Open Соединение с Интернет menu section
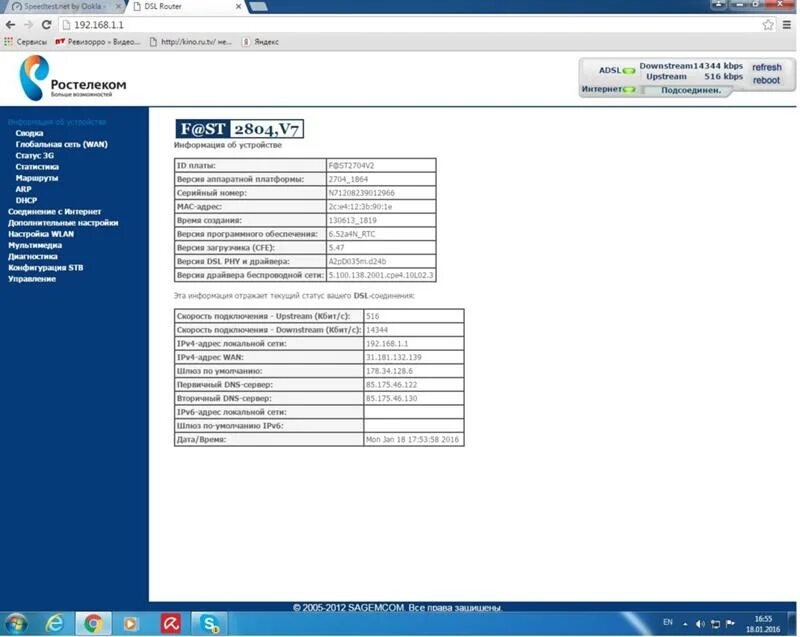This screenshot has width=800, height=637. tap(54, 212)
